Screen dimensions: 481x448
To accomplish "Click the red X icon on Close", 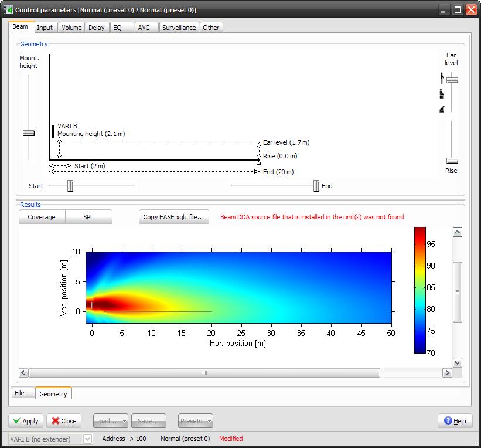I will pyautogui.click(x=55, y=420).
